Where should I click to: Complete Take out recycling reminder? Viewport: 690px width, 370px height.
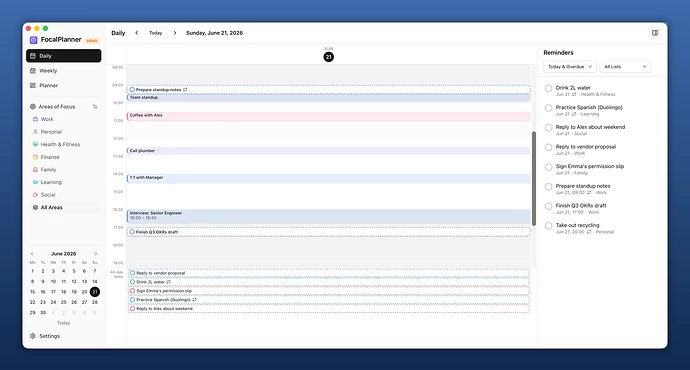click(x=548, y=226)
